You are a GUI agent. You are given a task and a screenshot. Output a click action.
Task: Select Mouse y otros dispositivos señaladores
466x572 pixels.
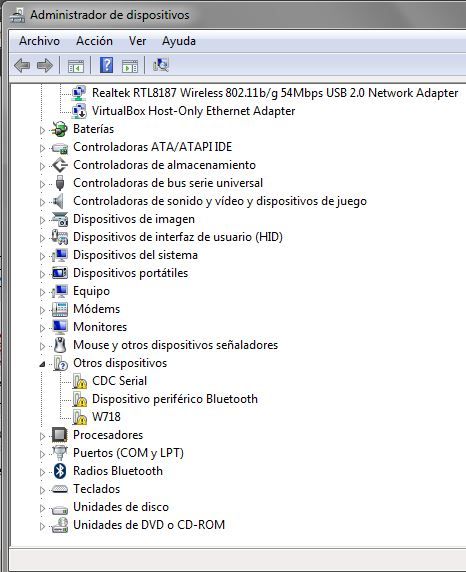[176, 345]
